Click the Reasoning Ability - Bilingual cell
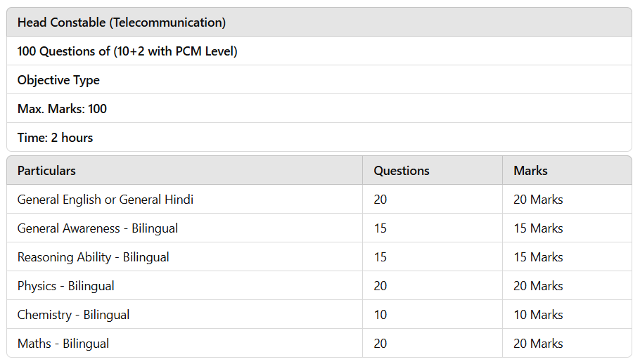This screenshot has height=364, width=640. coord(184,257)
